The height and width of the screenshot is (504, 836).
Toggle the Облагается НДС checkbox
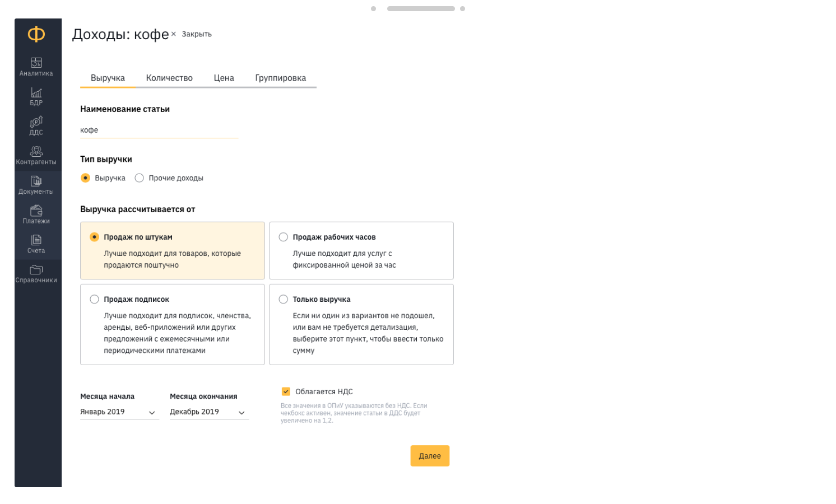point(286,391)
